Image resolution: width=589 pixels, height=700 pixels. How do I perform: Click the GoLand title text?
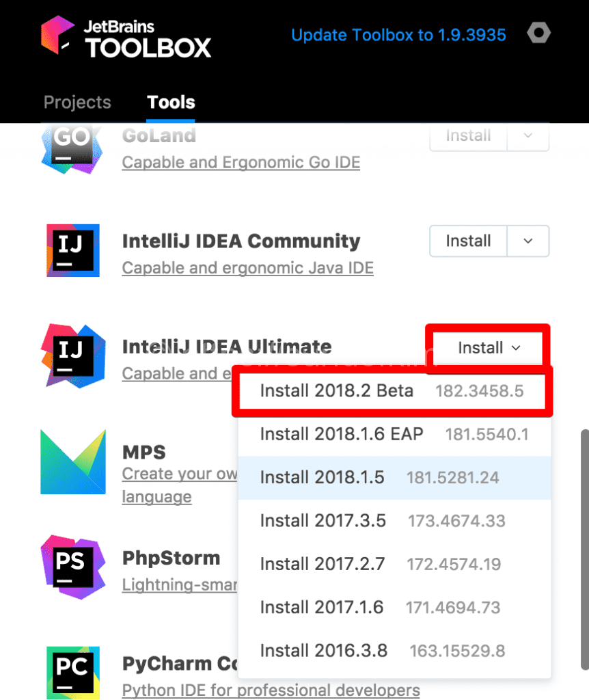(159, 136)
